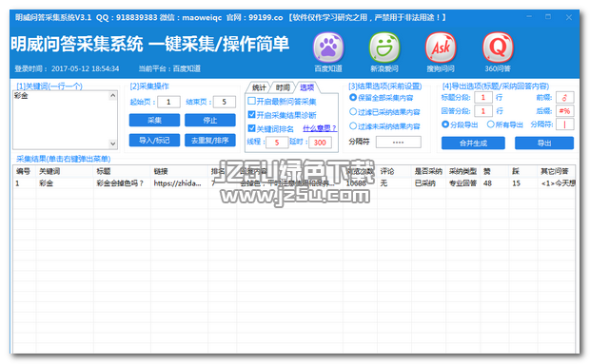Switch to the 统计 tab
Viewport: 590px width, 364px height.
259,87
